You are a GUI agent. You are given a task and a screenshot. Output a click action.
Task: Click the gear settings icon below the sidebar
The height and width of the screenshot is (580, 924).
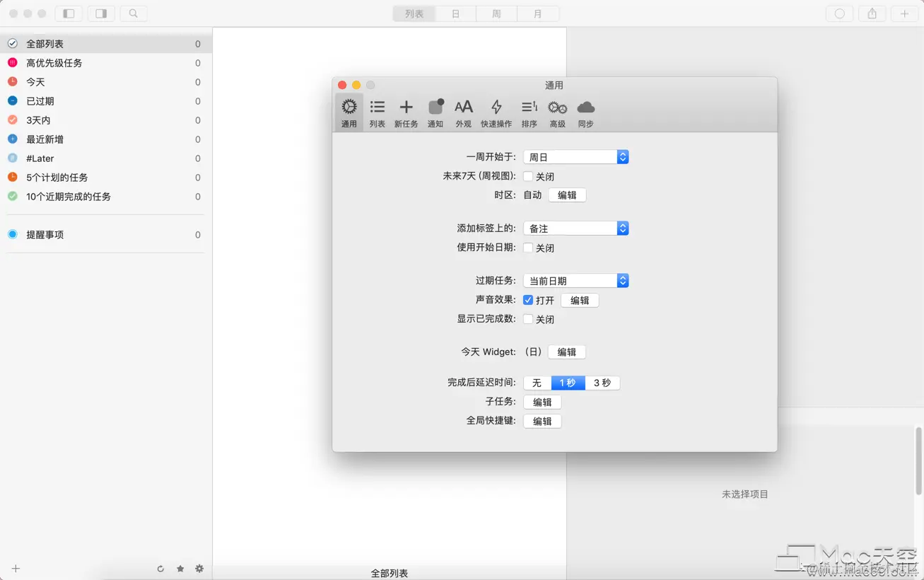pos(199,569)
